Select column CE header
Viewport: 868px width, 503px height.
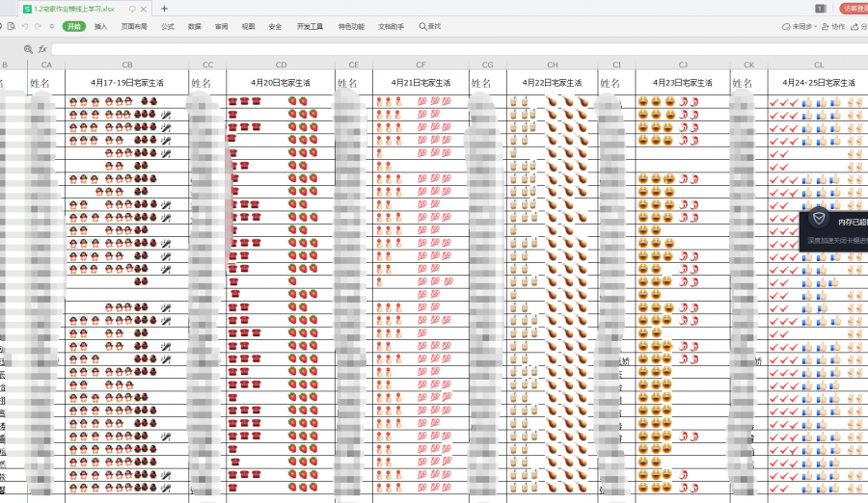point(354,65)
